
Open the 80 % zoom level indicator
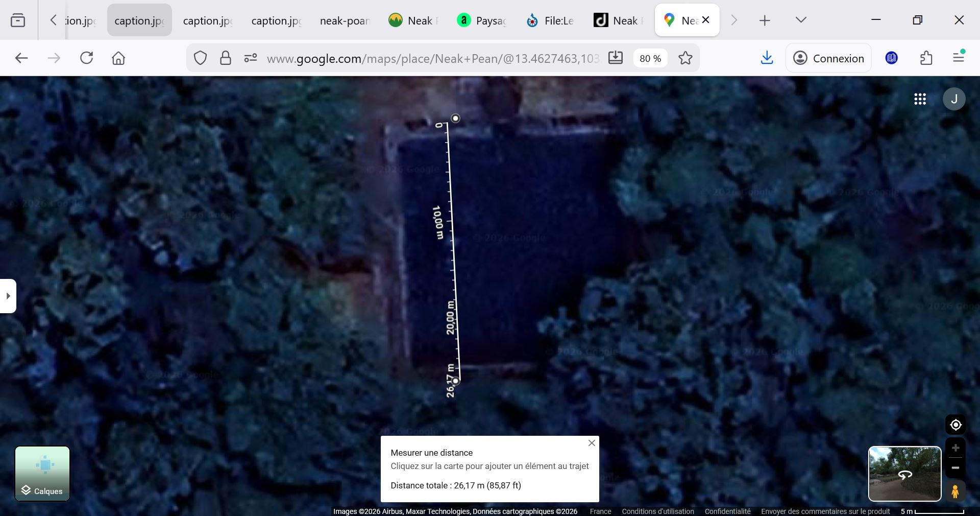pos(650,58)
